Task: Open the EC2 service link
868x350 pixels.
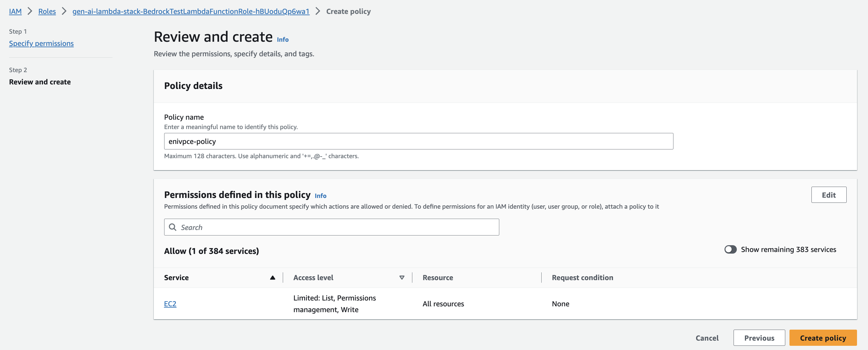Action: coord(170,303)
